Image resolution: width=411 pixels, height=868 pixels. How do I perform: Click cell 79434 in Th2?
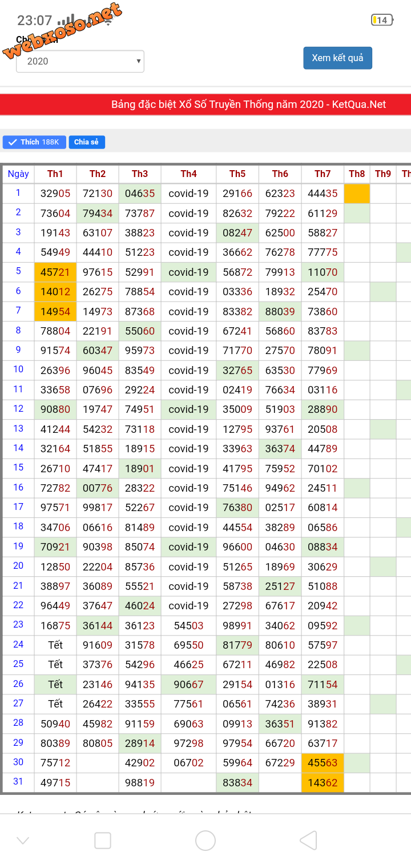tap(98, 213)
